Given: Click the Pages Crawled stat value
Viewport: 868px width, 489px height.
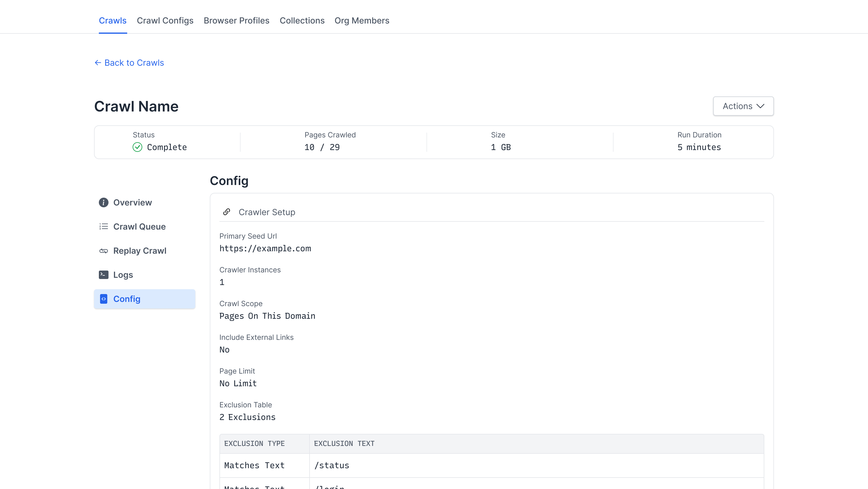Looking at the screenshot, I should pyautogui.click(x=322, y=147).
